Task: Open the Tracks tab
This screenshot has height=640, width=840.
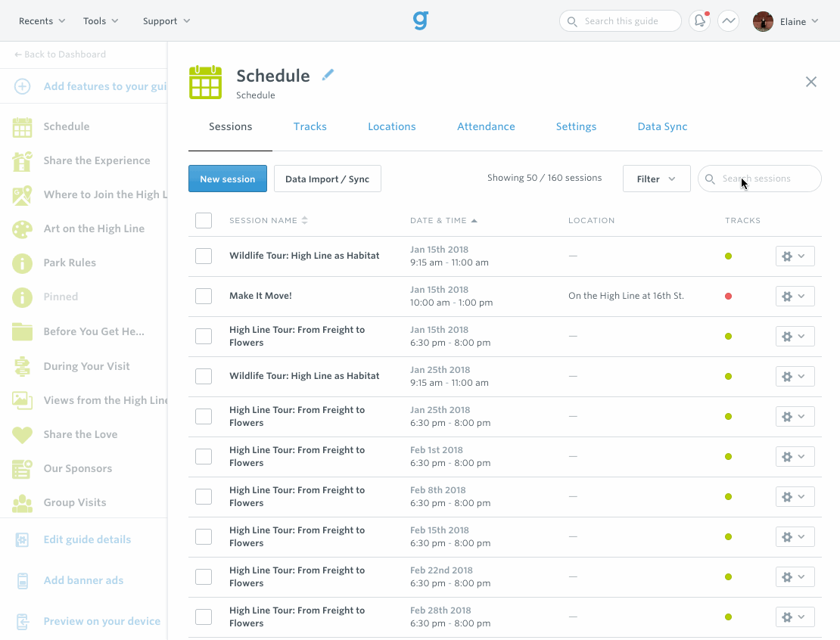Action: pyautogui.click(x=310, y=126)
